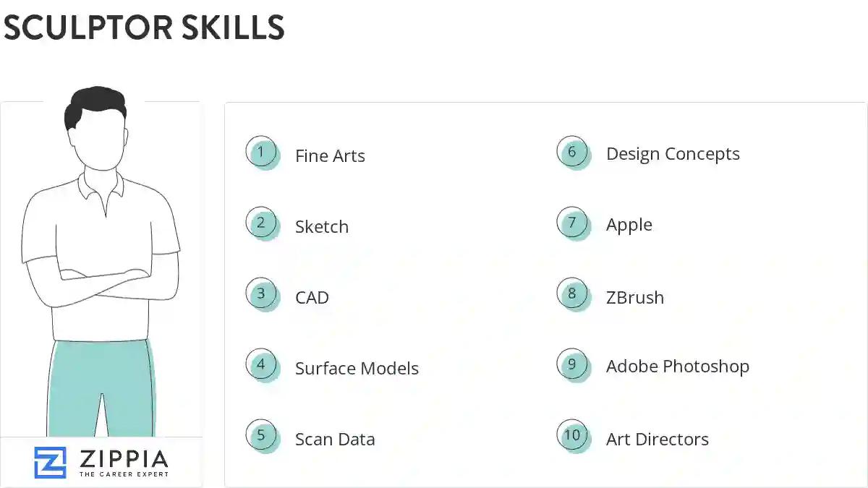Select the number 7 circle icon
Image resolution: width=868 pixels, height=488 pixels.
point(572,223)
